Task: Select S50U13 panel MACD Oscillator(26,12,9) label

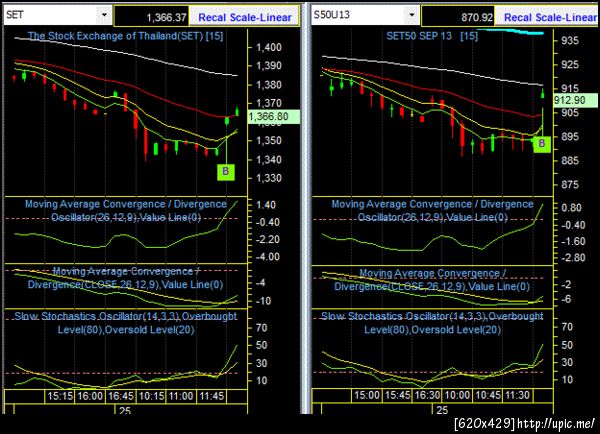Action: 432,210
